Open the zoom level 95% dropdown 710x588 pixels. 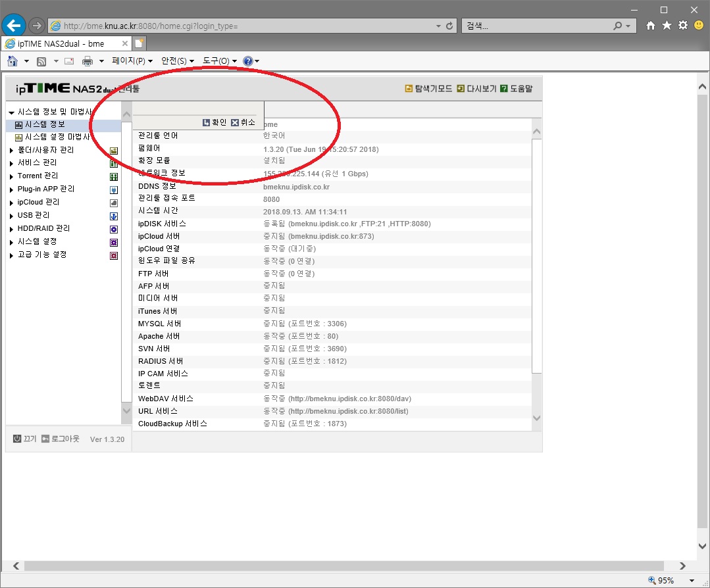tap(692, 580)
